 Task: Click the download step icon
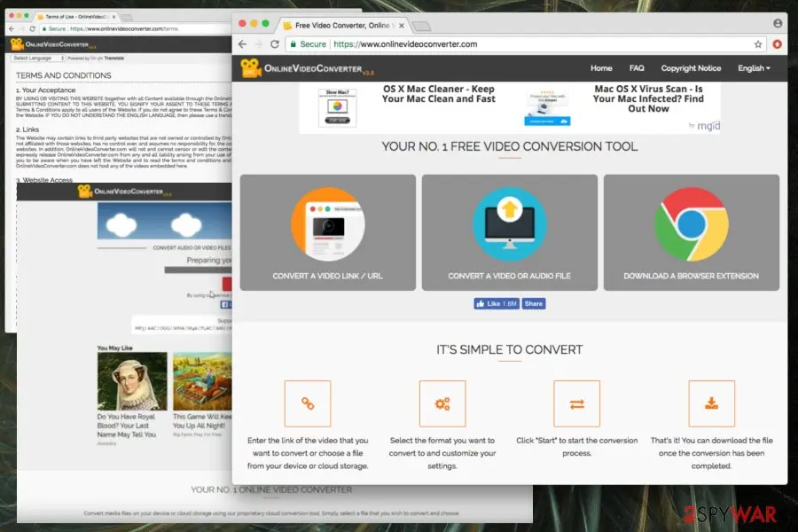[x=711, y=403]
